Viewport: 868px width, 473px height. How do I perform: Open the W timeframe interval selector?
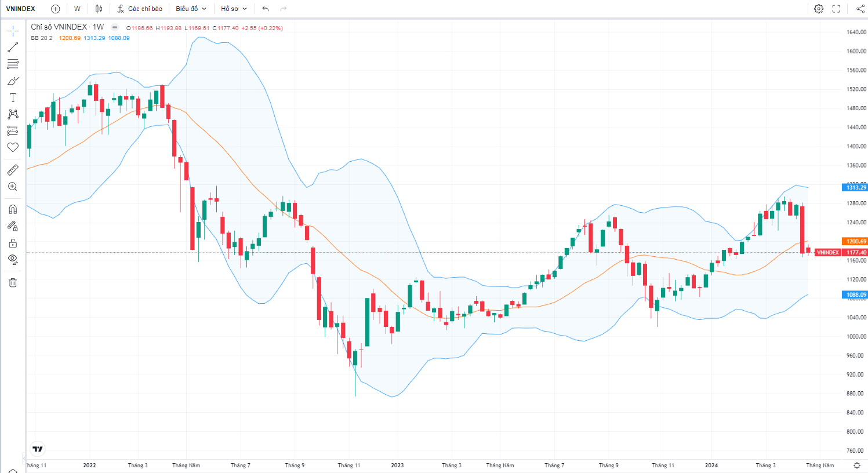tap(77, 9)
